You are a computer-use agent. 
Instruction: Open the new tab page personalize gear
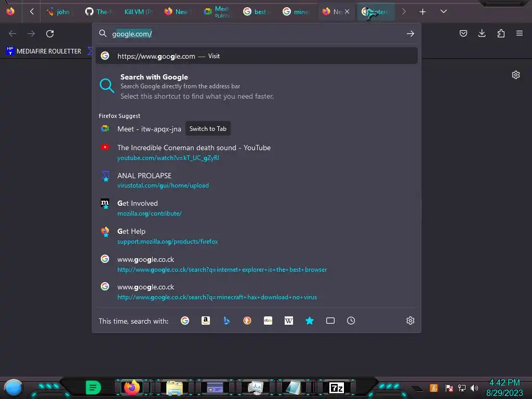516,75
